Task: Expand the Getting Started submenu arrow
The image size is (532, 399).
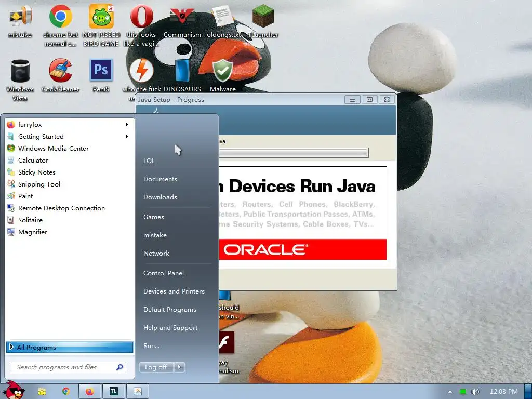Action: 127,137
